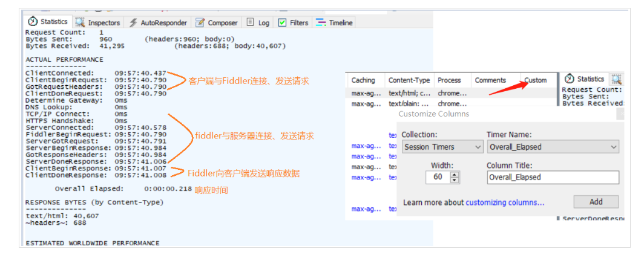The height and width of the screenshot is (255, 644).
Task: Click the ServerDoneResponse timestamp line
Action: point(96,161)
